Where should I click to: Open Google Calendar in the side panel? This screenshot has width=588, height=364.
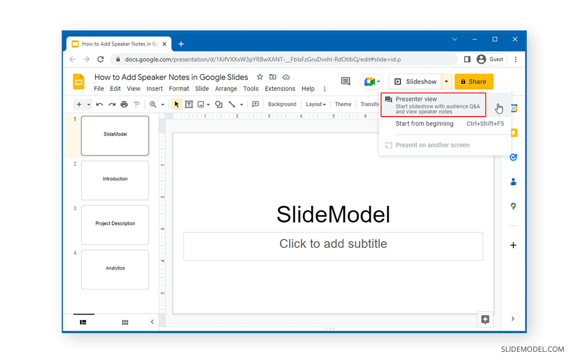[513, 108]
